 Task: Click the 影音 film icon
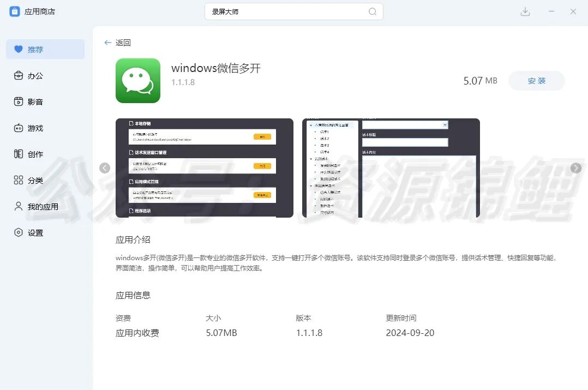19,101
